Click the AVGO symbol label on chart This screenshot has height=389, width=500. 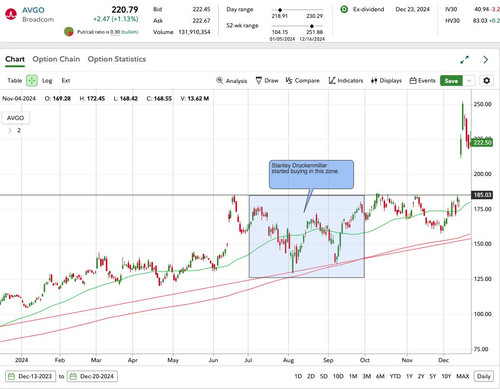coord(15,118)
